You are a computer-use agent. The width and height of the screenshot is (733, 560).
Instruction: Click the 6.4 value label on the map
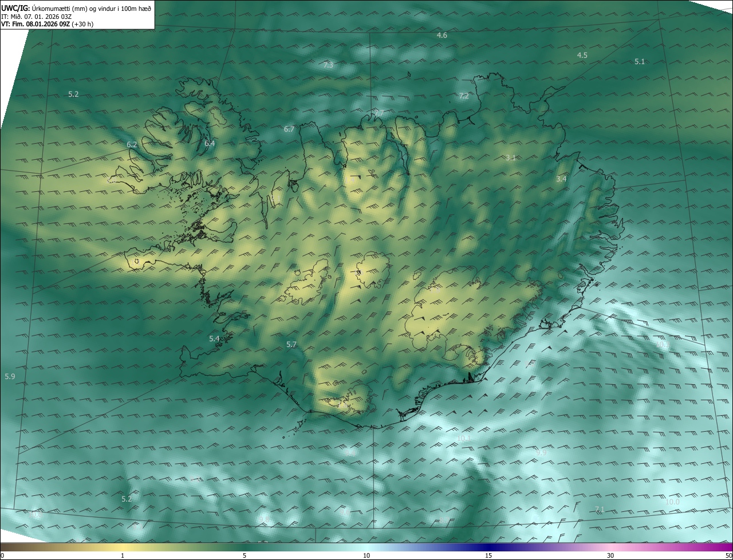click(x=210, y=144)
